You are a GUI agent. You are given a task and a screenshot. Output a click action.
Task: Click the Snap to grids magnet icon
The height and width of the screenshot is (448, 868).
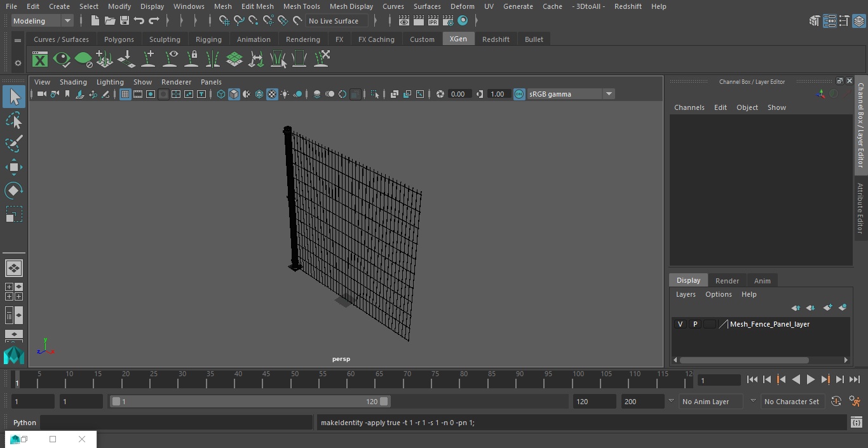pos(224,21)
